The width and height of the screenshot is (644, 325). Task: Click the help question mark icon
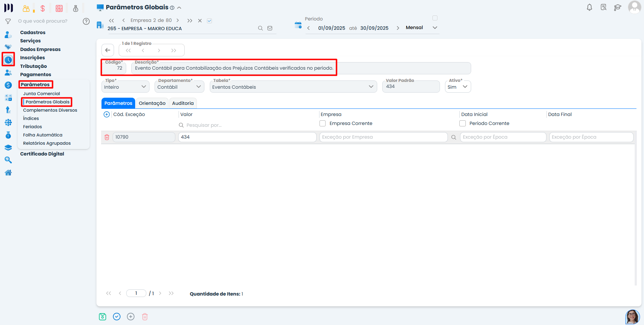tap(86, 21)
